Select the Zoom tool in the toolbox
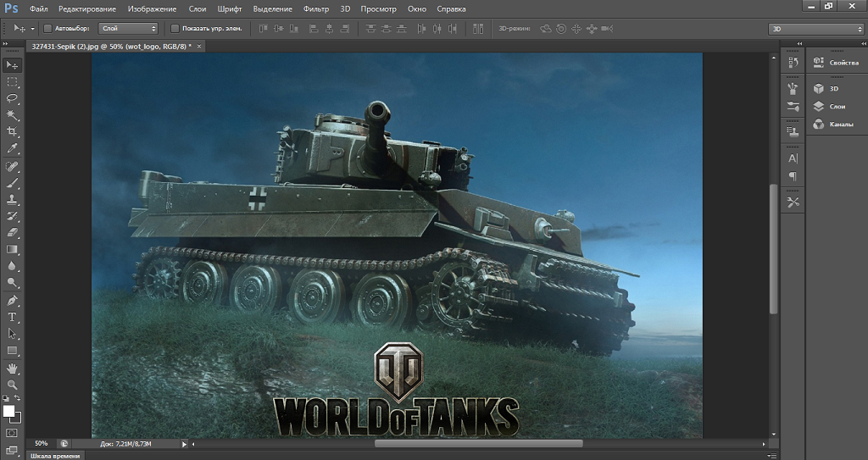This screenshot has width=868, height=460. (12, 385)
